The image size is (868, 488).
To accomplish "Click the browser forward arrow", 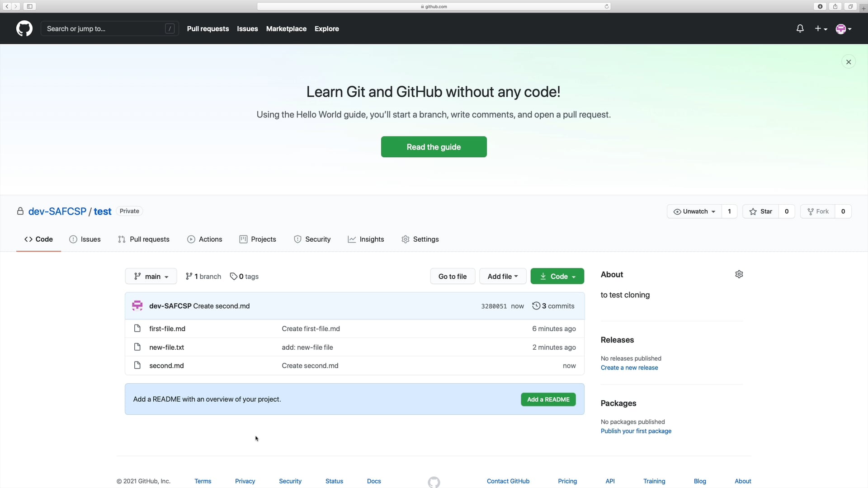I will 15,6.
